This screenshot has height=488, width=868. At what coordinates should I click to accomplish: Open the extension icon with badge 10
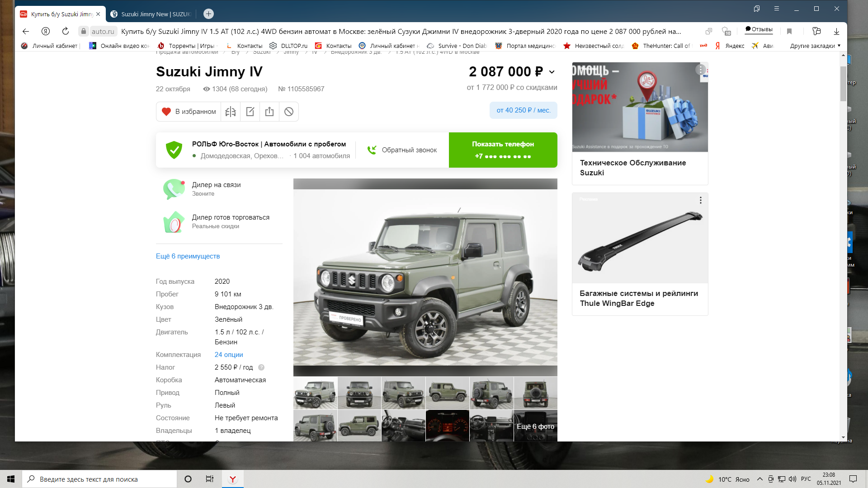point(726,31)
